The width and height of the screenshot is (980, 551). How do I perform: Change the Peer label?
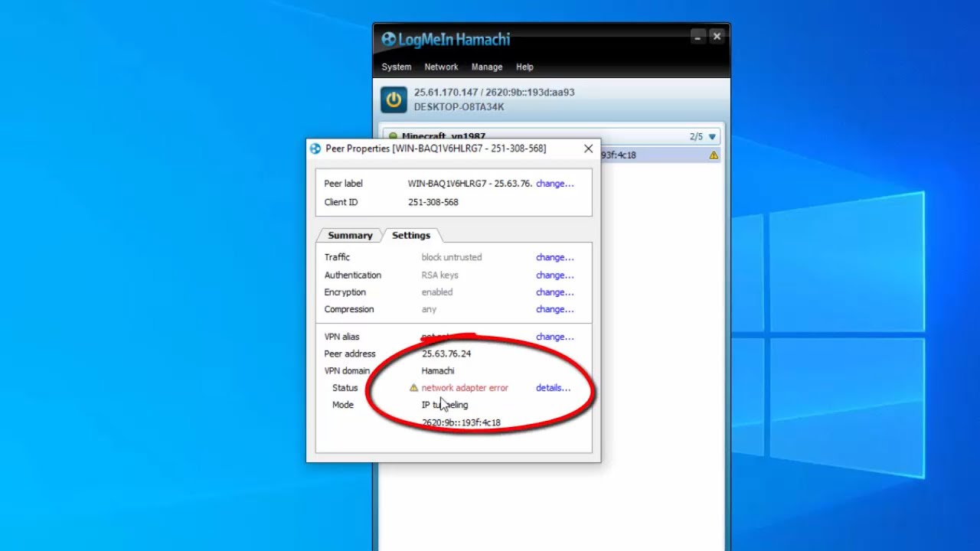tap(554, 184)
